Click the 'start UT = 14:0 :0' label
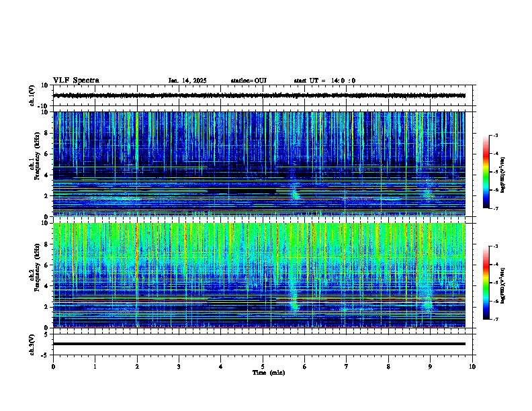The width and height of the screenshot is (532, 411). coord(324,81)
